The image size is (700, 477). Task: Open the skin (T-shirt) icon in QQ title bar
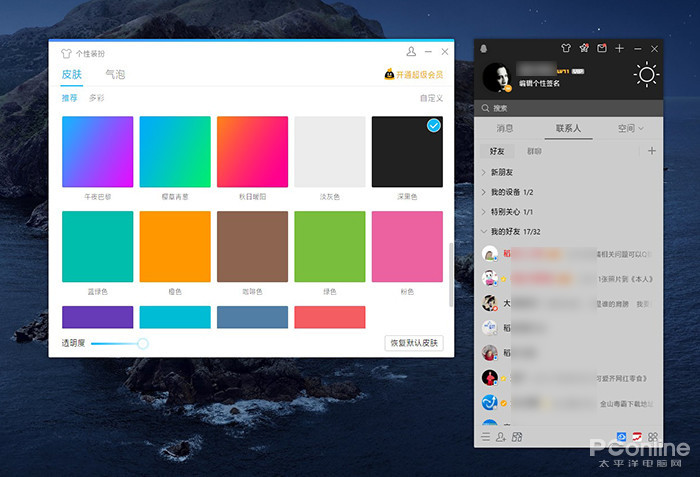[565, 48]
